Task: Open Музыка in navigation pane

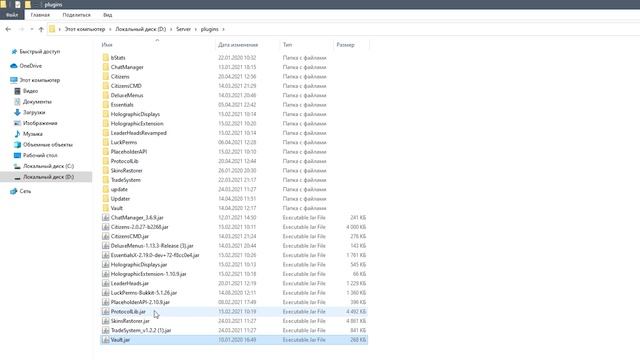Action: point(33,134)
